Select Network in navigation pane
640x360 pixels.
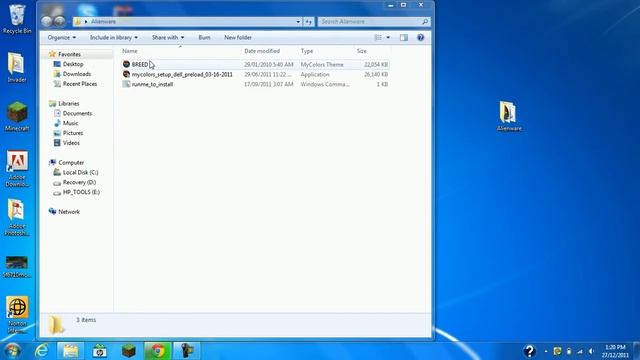point(69,212)
